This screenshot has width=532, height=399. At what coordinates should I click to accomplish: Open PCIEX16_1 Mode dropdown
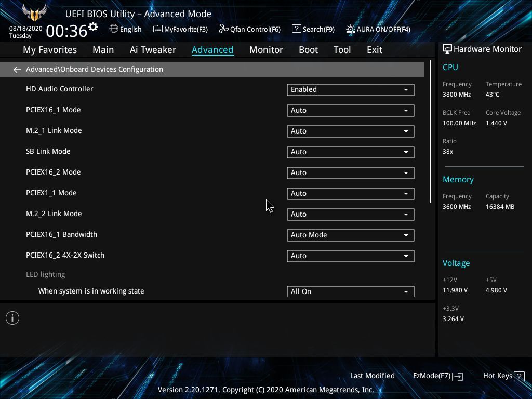pos(351,111)
